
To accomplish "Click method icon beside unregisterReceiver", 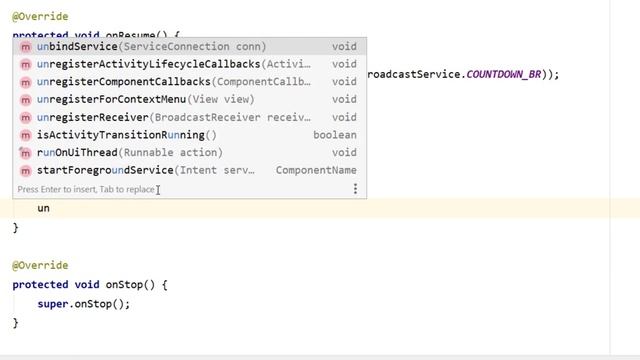I will point(26,118).
